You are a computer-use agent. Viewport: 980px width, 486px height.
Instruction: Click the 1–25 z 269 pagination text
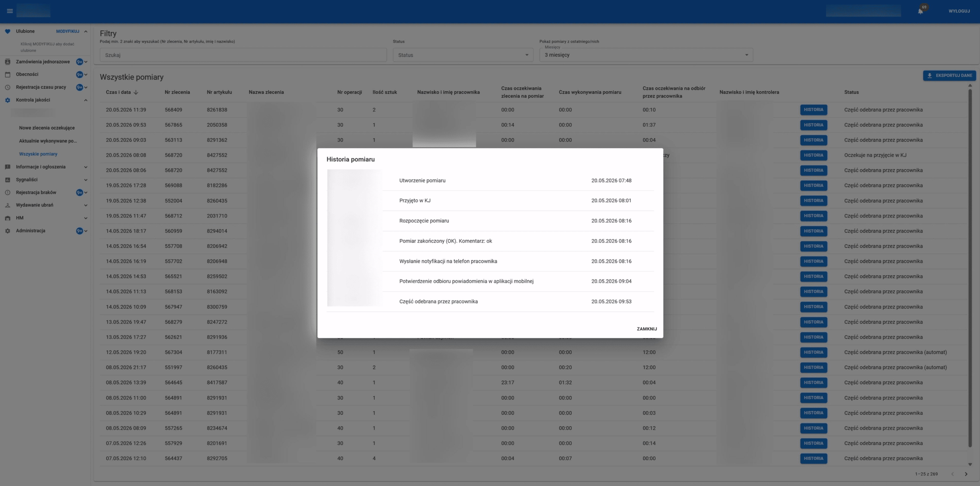926,474
